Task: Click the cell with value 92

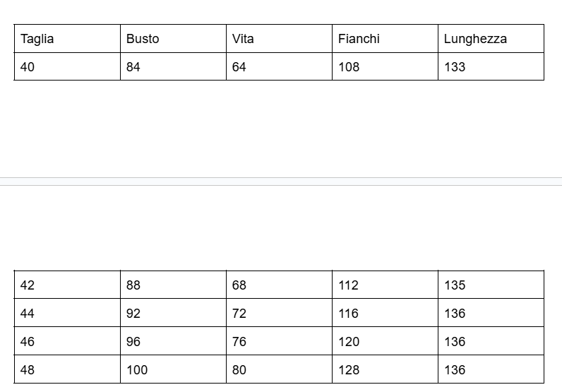Action: [x=174, y=313]
